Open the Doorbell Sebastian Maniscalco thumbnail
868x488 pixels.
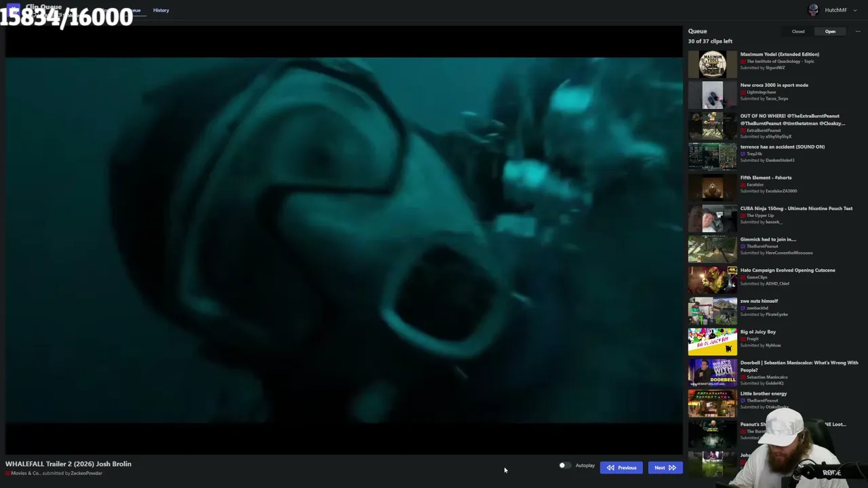[x=712, y=373]
